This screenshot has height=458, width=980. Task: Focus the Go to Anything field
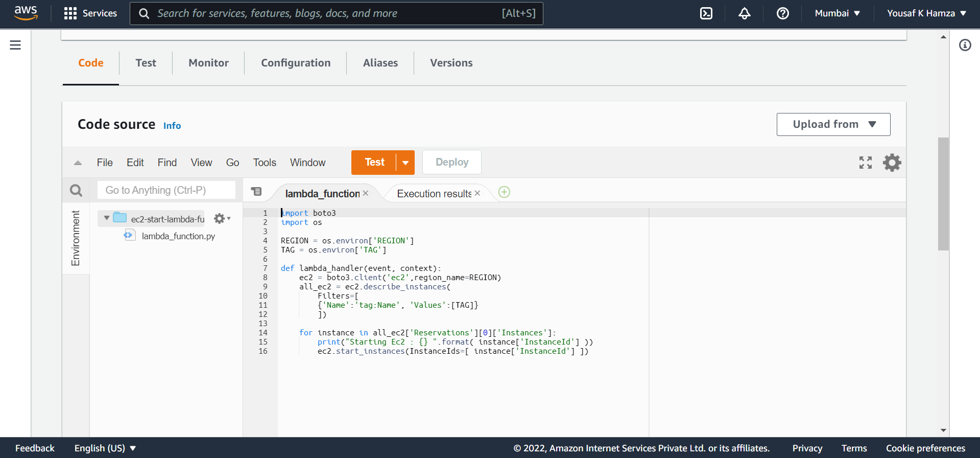[166, 190]
